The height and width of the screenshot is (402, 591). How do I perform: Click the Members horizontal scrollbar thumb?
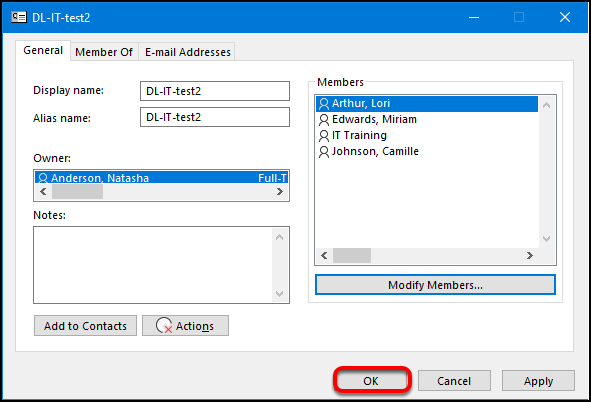click(352, 255)
